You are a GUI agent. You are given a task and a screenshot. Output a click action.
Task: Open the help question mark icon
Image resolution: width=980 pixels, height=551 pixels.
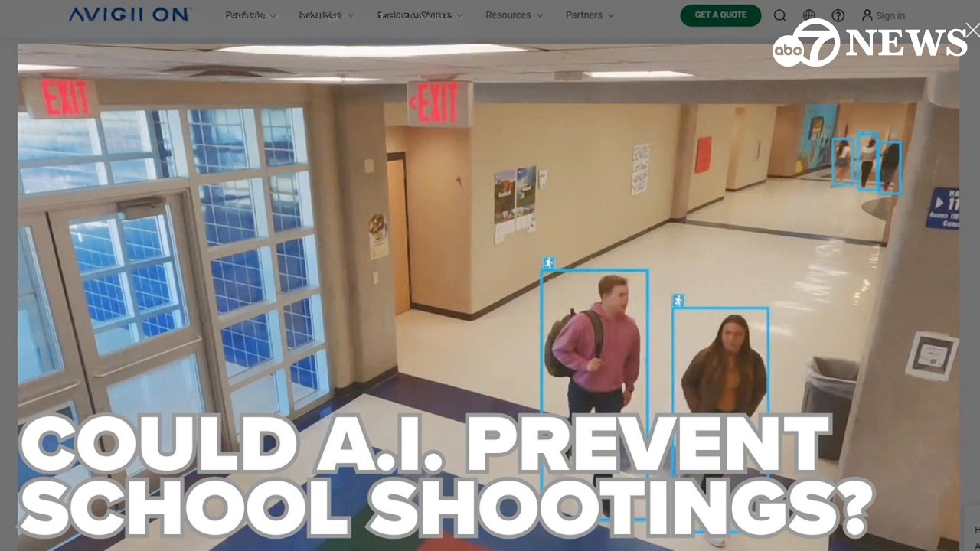pos(838,15)
